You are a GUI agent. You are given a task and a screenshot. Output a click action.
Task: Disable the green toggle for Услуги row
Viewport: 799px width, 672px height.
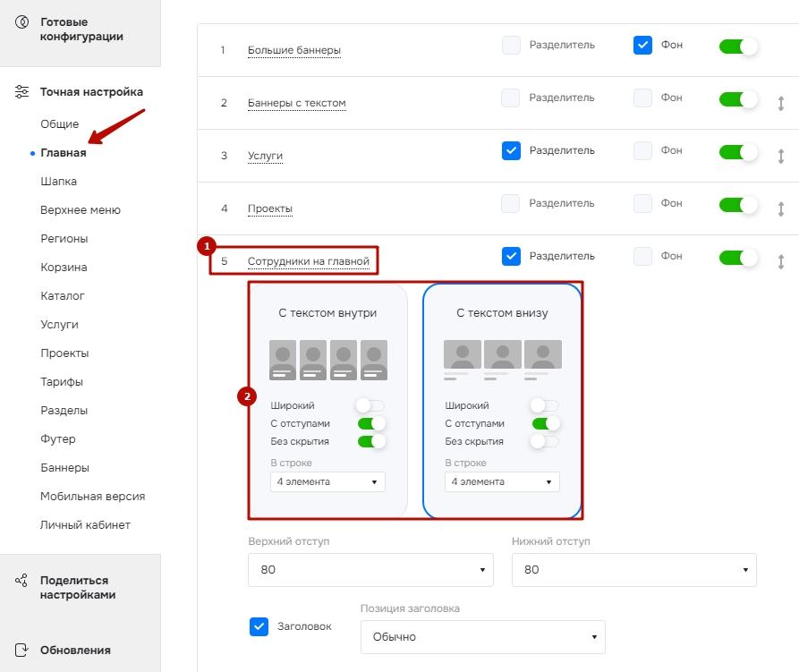pos(738,152)
